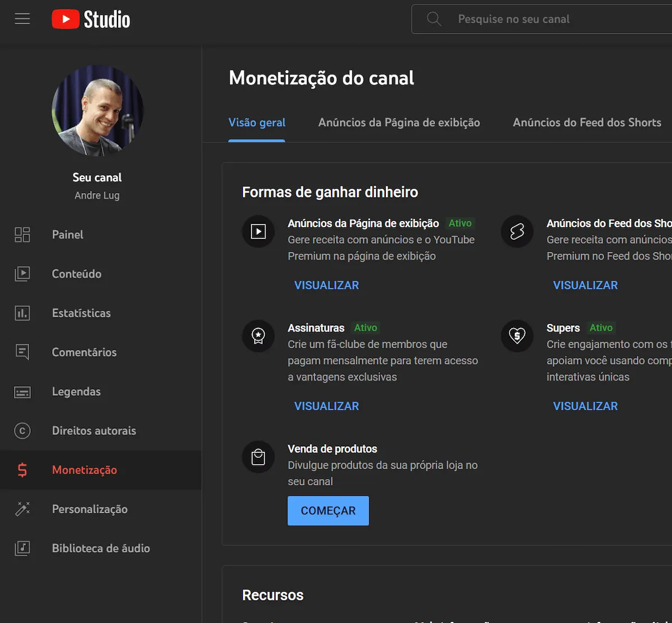Click the Legendas subtitles icon
This screenshot has height=623, width=672.
coord(22,391)
